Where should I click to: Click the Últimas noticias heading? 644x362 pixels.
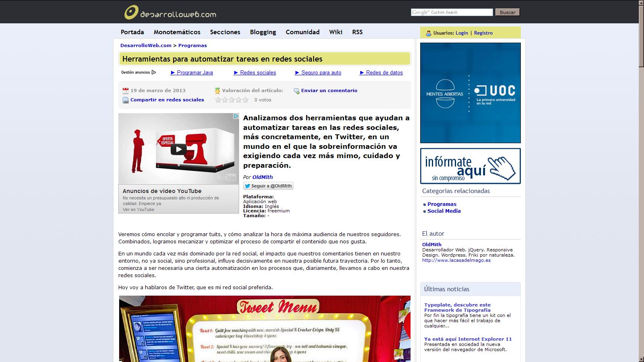(447, 289)
